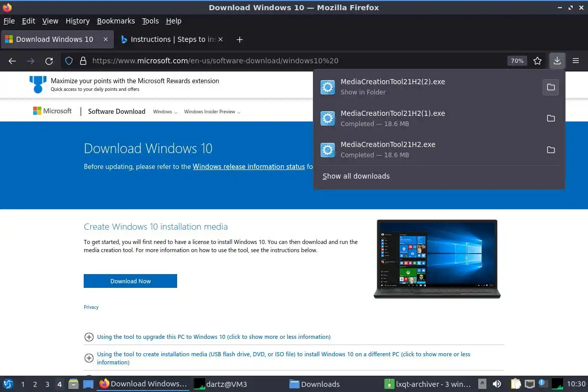Open MediaCreationTool21H2.exe download entry
588x392 pixels.
click(x=428, y=150)
